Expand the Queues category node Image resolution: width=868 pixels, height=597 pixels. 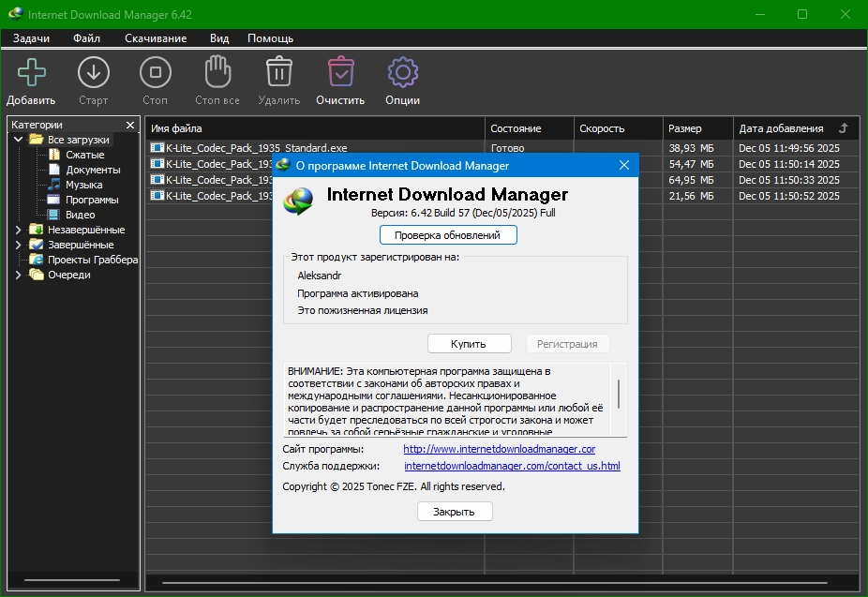18,275
